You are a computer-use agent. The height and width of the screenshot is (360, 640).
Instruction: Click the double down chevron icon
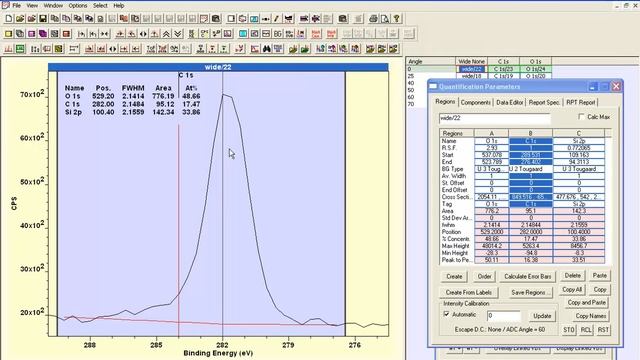[178, 34]
